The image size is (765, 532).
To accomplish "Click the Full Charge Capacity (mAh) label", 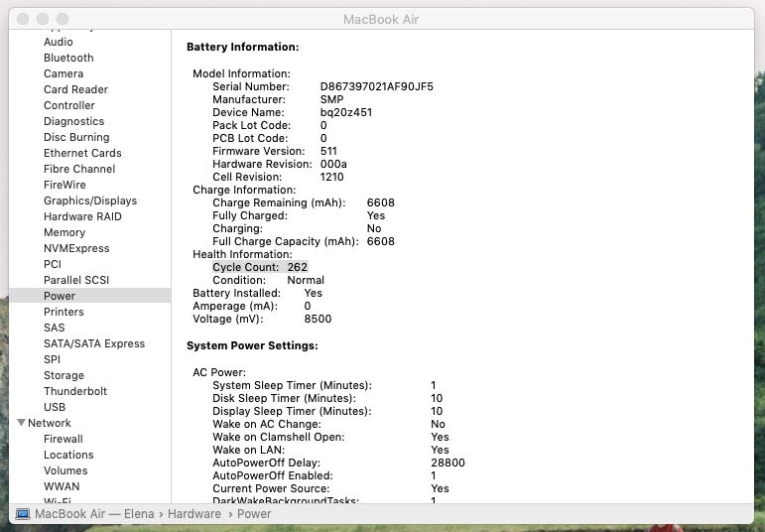I will pos(286,241).
